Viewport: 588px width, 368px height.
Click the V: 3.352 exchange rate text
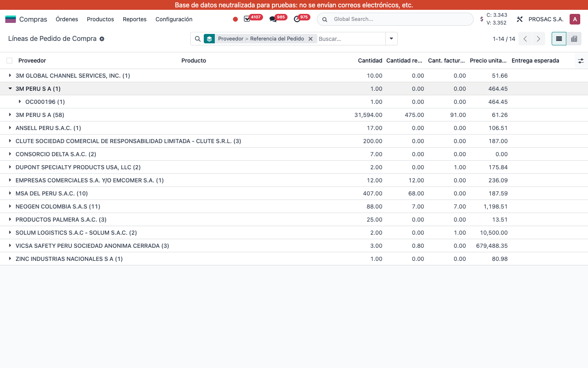497,23
